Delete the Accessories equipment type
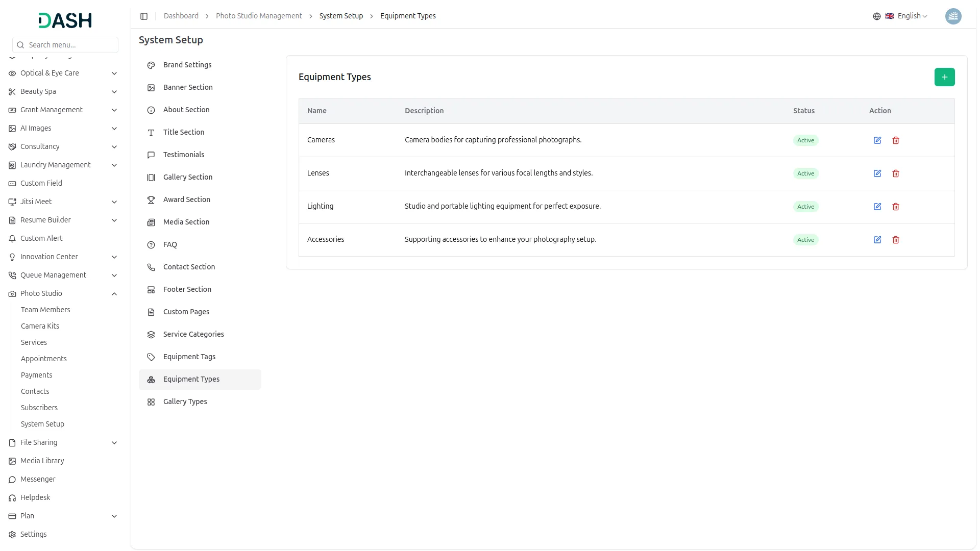The image size is (980, 551). 896,240
